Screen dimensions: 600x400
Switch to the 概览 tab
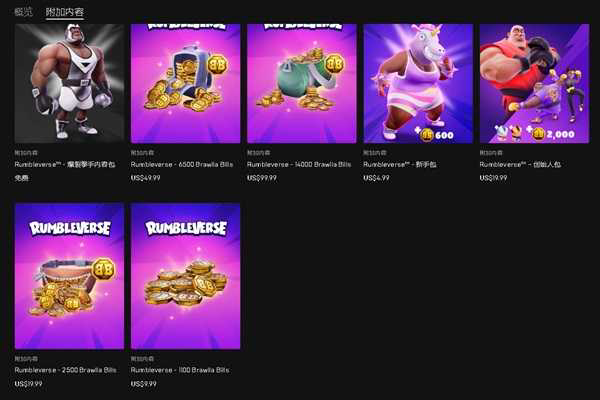pyautogui.click(x=23, y=12)
